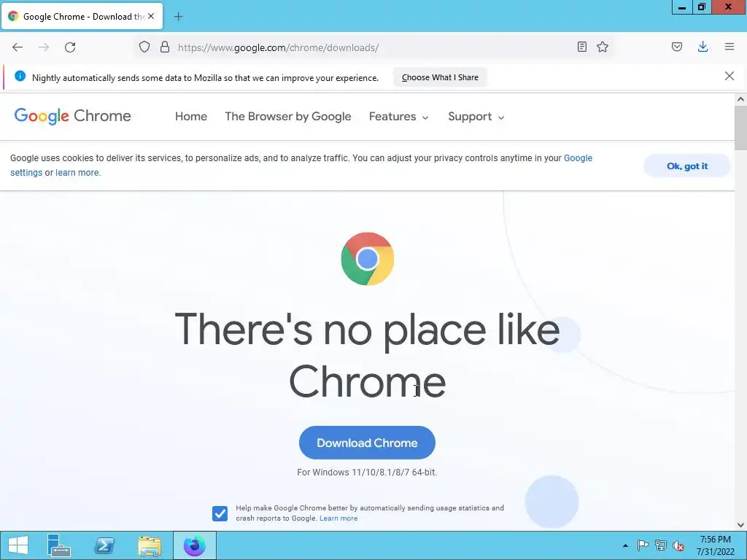Click the 'There's no place like' heading
747x560 pixels.
coord(367,330)
